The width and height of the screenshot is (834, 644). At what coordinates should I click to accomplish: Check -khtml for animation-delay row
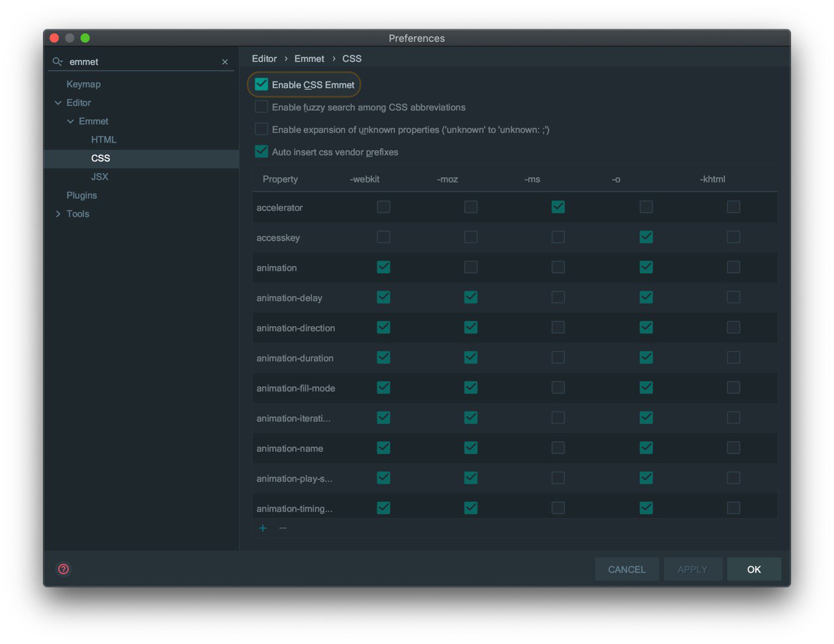[734, 297]
